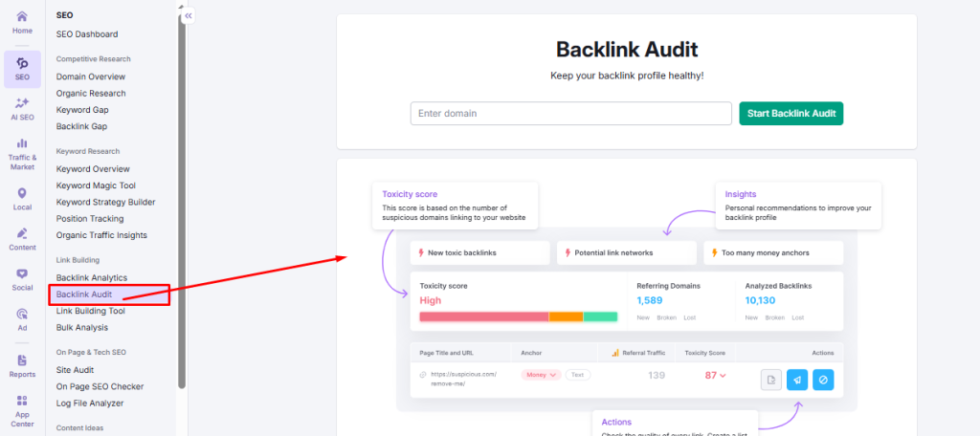Image resolution: width=980 pixels, height=436 pixels.
Task: Focus the Enter domain field
Action: click(570, 114)
